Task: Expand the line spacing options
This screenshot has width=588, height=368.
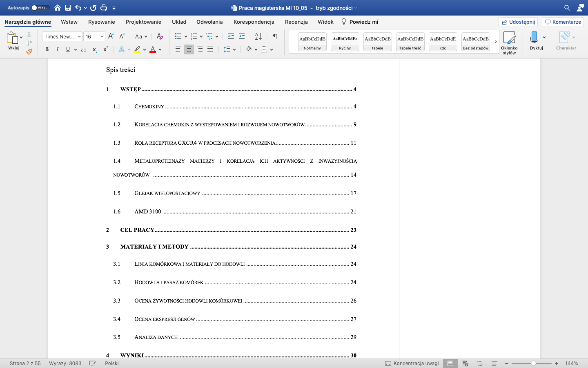Action: tap(234, 49)
